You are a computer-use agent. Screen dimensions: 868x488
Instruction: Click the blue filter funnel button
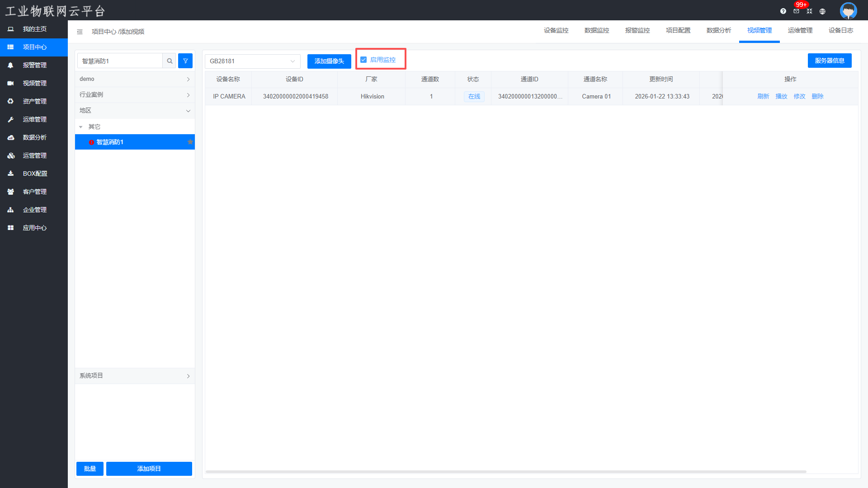(185, 61)
